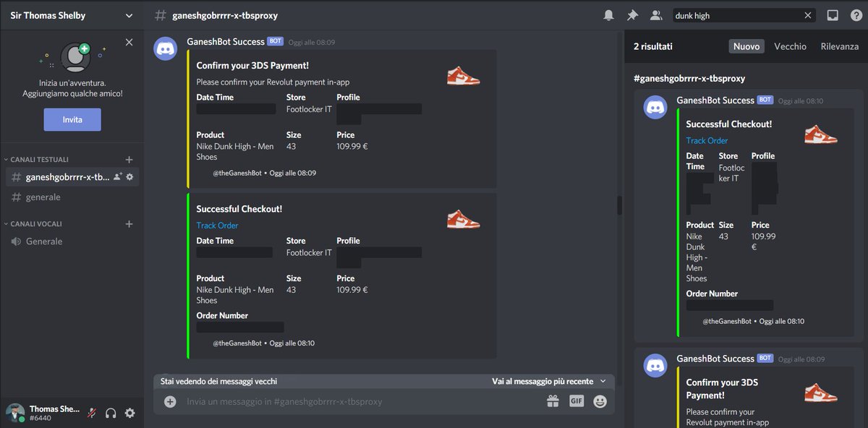Create a new voice channel plus icon
This screenshot has width=868, height=428.
click(129, 224)
